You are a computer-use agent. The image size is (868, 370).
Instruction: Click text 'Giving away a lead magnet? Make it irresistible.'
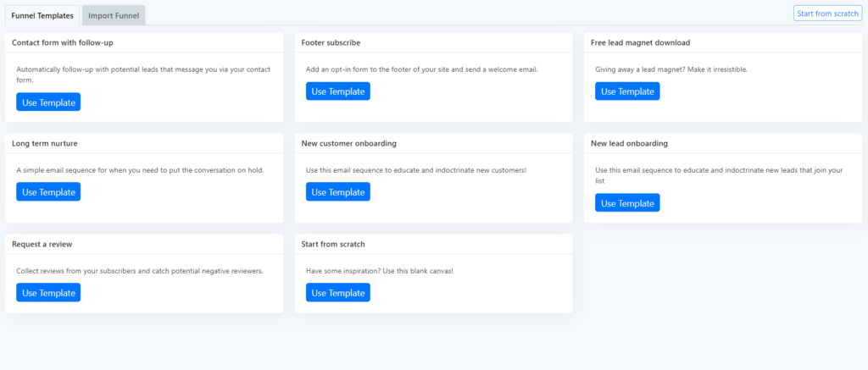[671, 69]
